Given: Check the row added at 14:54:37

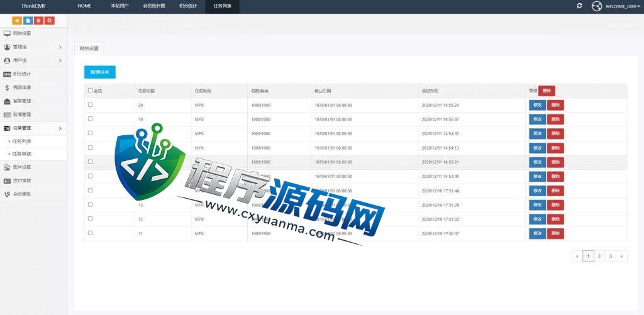Looking at the screenshot, I should (x=91, y=133).
